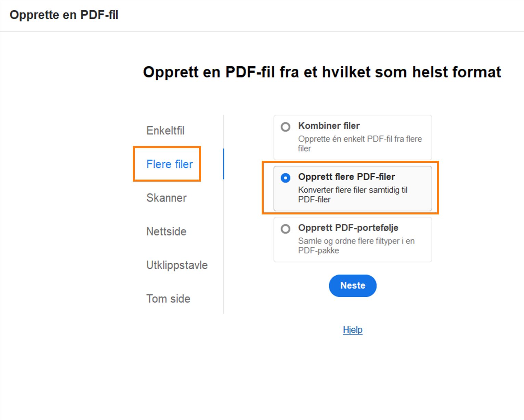Select the radio circle next to Kombiner filer
Image resolution: width=524 pixels, height=420 pixels.
[286, 127]
